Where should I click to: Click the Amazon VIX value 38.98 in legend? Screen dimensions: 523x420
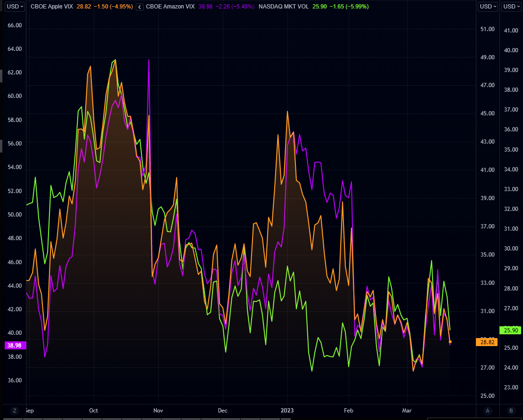205,6
